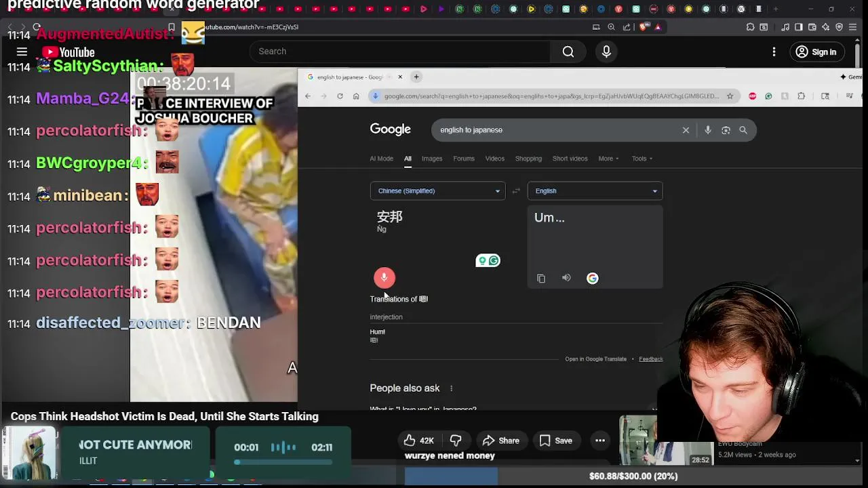Image resolution: width=868 pixels, height=488 pixels.
Task: Switch to Images results tab
Action: tap(432, 159)
